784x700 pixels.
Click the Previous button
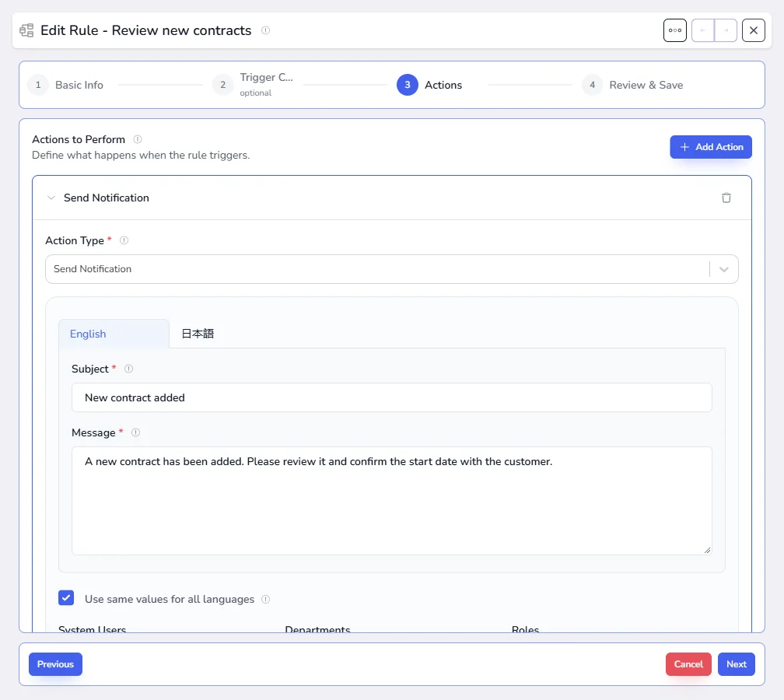point(55,664)
